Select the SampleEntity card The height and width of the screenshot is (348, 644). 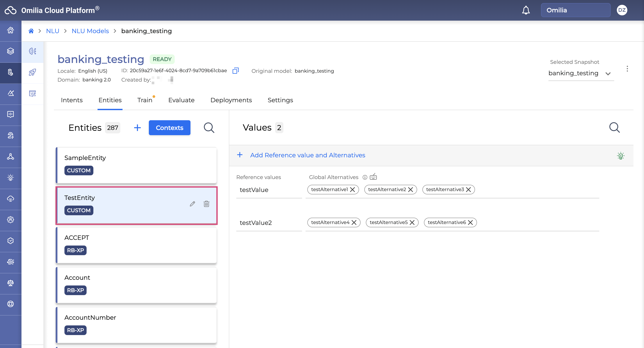[136, 165]
